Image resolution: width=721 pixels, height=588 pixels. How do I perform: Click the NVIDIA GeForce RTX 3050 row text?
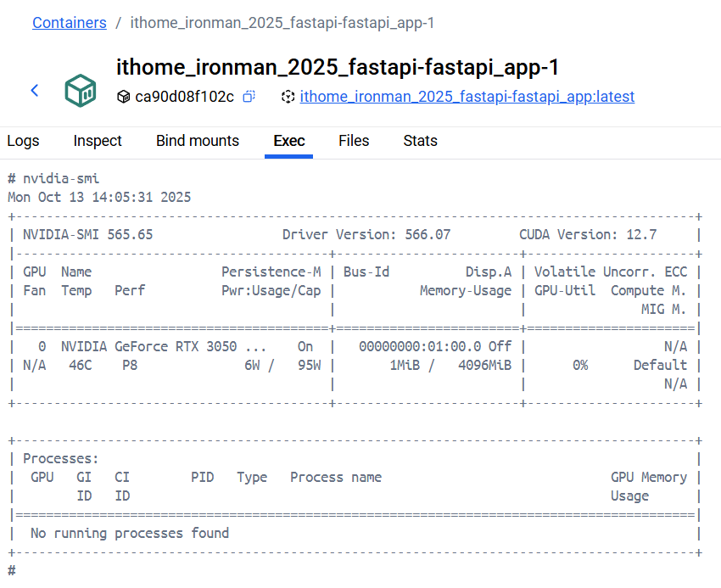pyautogui.click(x=164, y=346)
